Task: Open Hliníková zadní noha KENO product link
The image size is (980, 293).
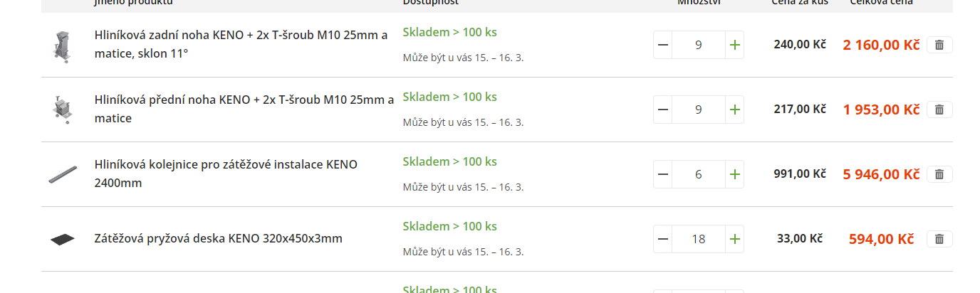Action: pos(241,44)
